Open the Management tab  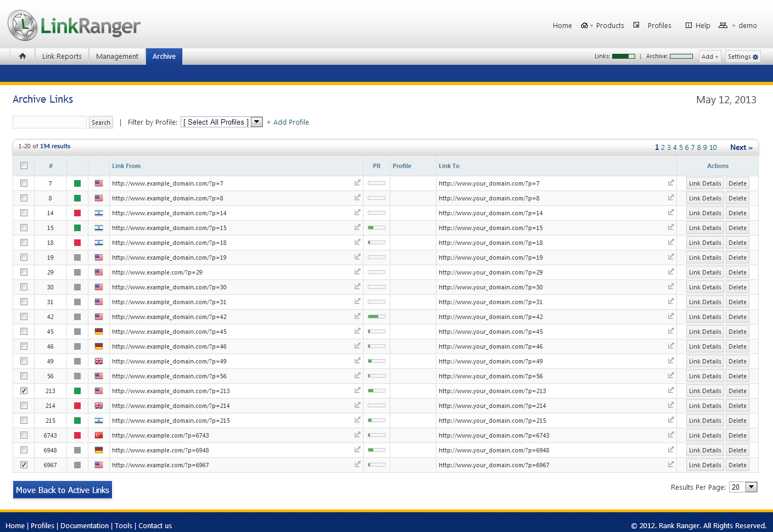pyautogui.click(x=117, y=57)
